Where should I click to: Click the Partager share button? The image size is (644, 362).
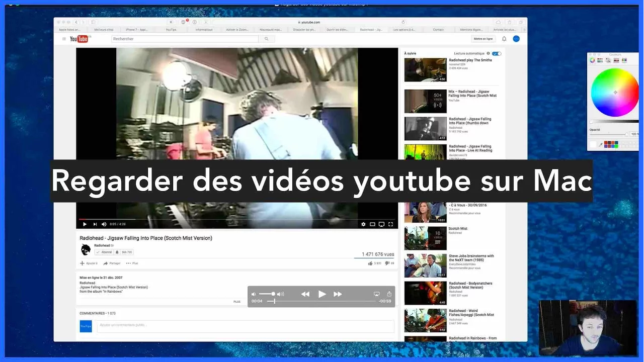(112, 263)
